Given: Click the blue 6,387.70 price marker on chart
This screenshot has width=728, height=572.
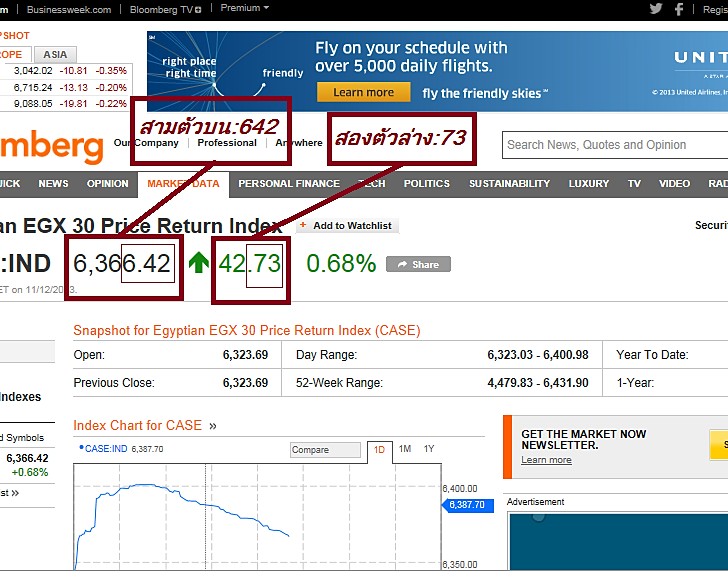Looking at the screenshot, I should pyautogui.click(x=467, y=505).
